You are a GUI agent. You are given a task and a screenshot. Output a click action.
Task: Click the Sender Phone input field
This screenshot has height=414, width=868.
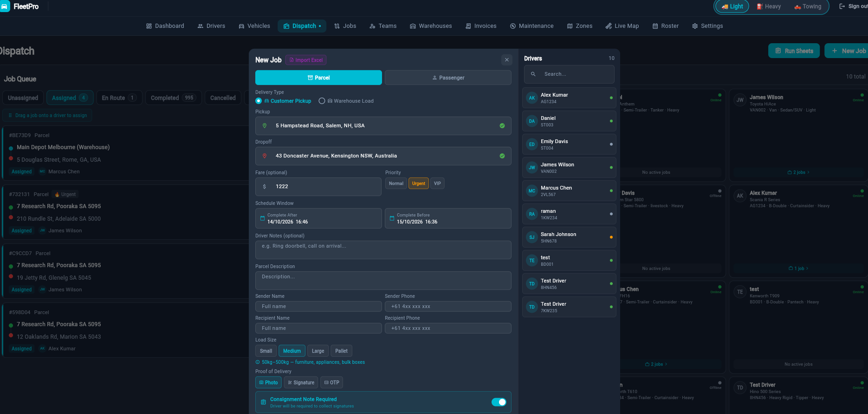(x=448, y=307)
